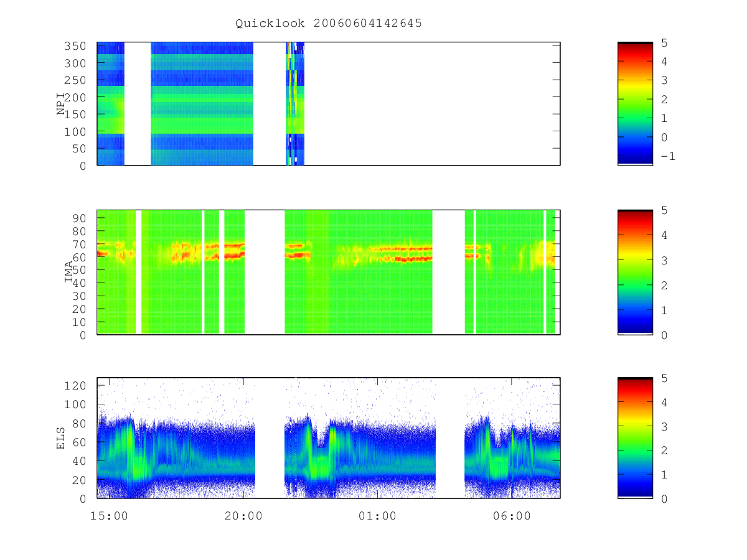Click the 1 label on ELS colorbar

tap(664, 474)
